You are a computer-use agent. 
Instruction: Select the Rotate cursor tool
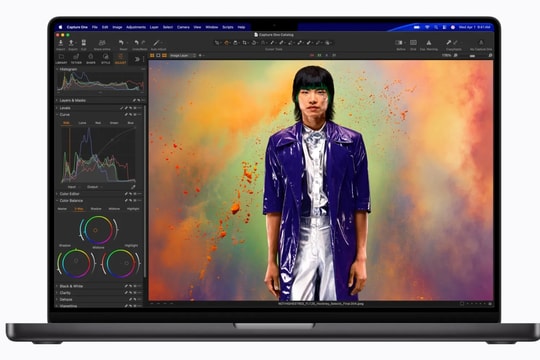[x=254, y=43]
